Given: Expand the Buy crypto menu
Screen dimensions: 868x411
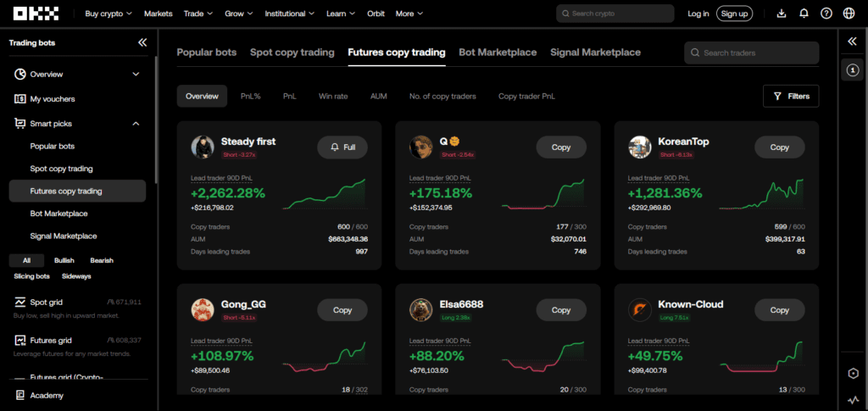Looking at the screenshot, I should point(108,14).
